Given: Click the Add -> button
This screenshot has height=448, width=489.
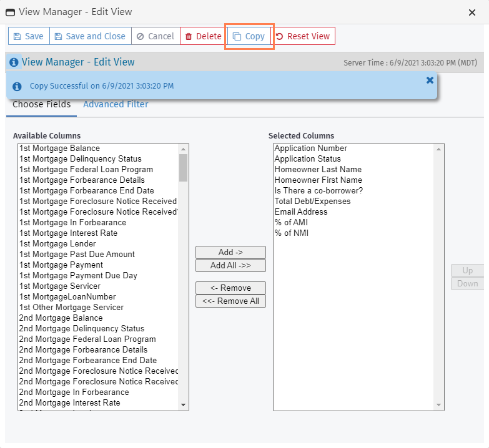Looking at the screenshot, I should pos(230,252).
